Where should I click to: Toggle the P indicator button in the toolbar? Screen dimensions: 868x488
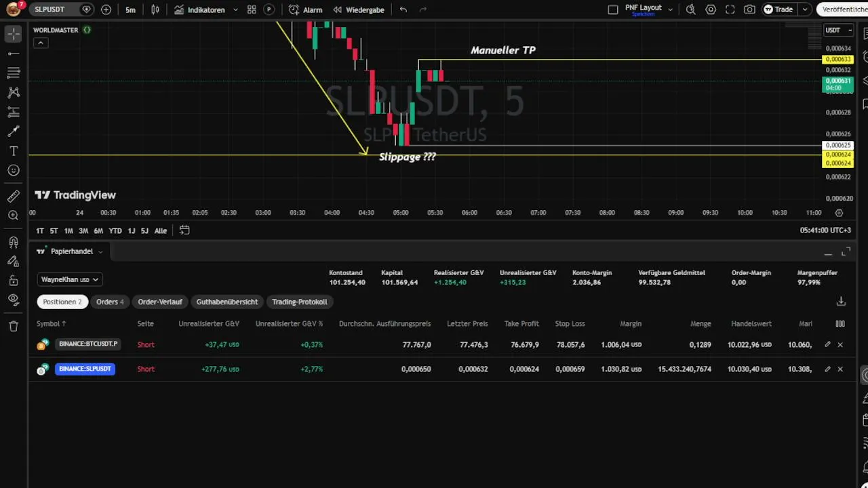(269, 9)
